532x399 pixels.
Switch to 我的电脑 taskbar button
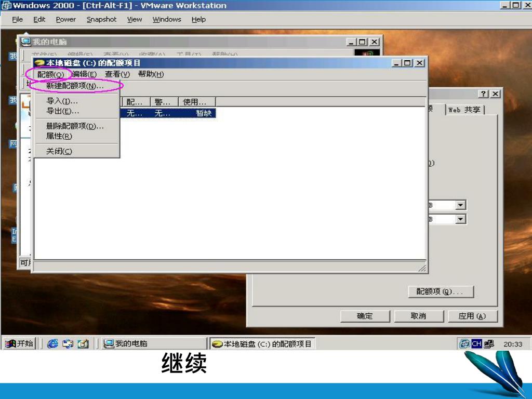(x=154, y=344)
